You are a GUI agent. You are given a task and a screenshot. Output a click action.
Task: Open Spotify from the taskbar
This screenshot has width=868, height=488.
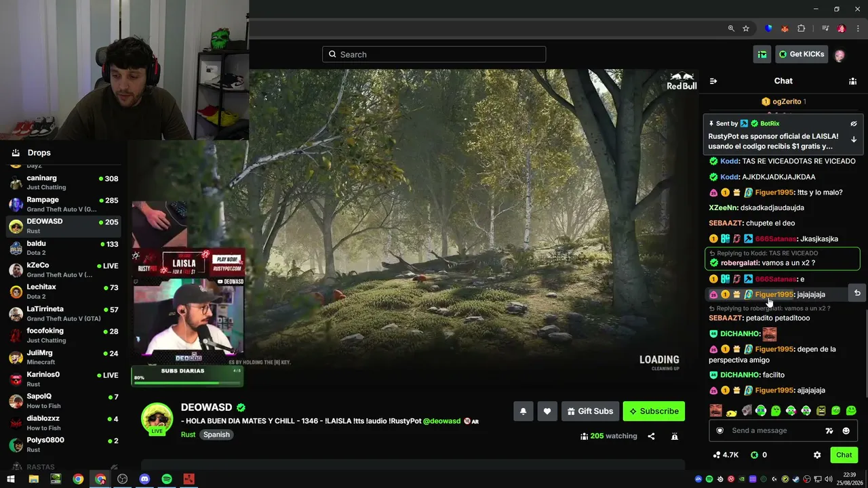click(167, 479)
